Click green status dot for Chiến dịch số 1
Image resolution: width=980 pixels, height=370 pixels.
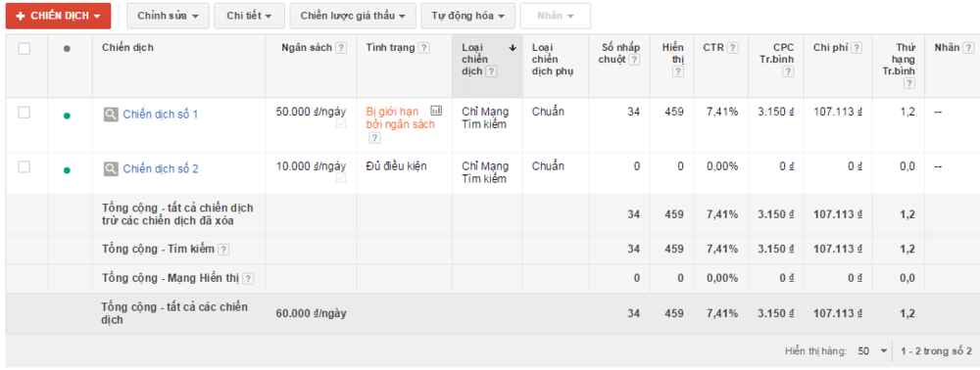[x=67, y=116]
